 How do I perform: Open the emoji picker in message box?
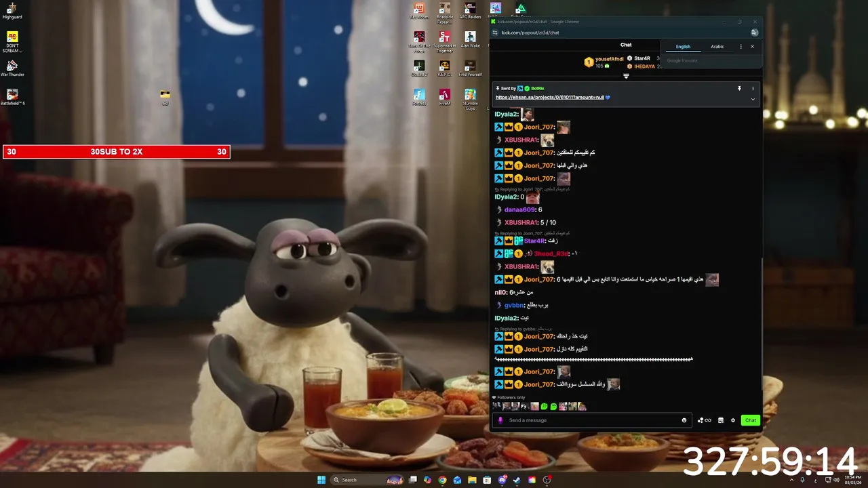[x=684, y=420]
